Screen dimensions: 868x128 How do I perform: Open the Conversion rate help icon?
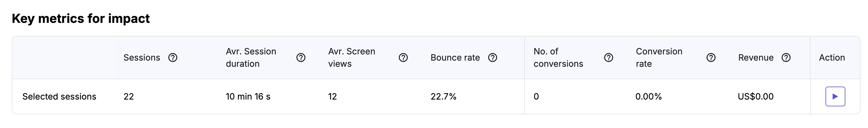coord(711,58)
